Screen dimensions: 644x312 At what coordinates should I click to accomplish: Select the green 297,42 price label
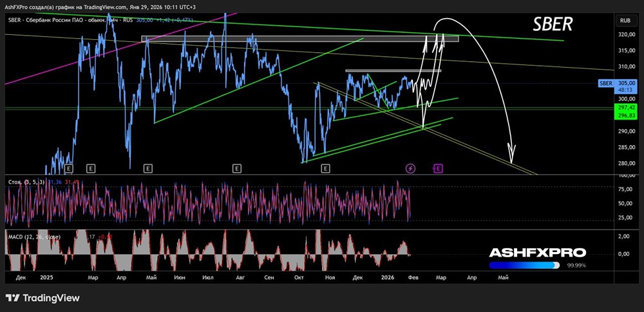point(623,108)
